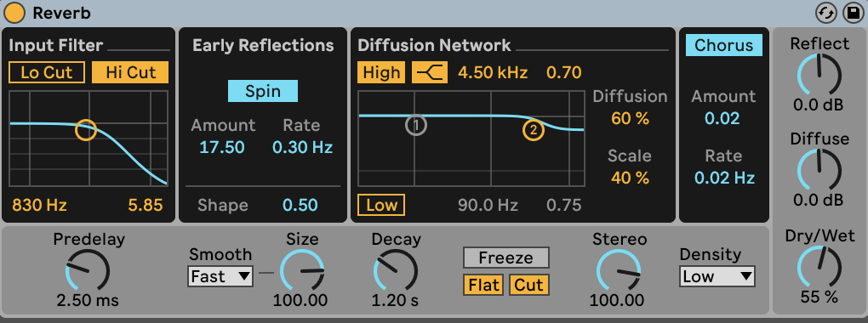
Task: Click the 0.75 low filter gain value
Action: (x=564, y=206)
